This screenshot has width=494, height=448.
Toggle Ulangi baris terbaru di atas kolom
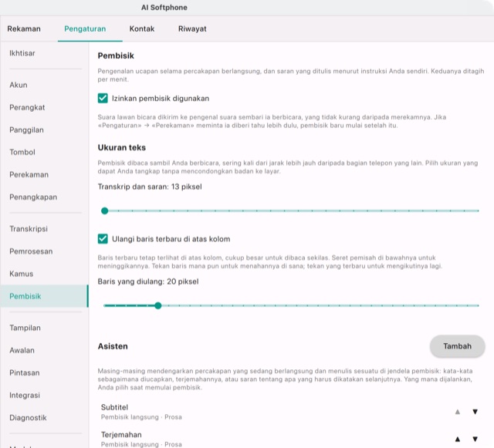point(103,238)
